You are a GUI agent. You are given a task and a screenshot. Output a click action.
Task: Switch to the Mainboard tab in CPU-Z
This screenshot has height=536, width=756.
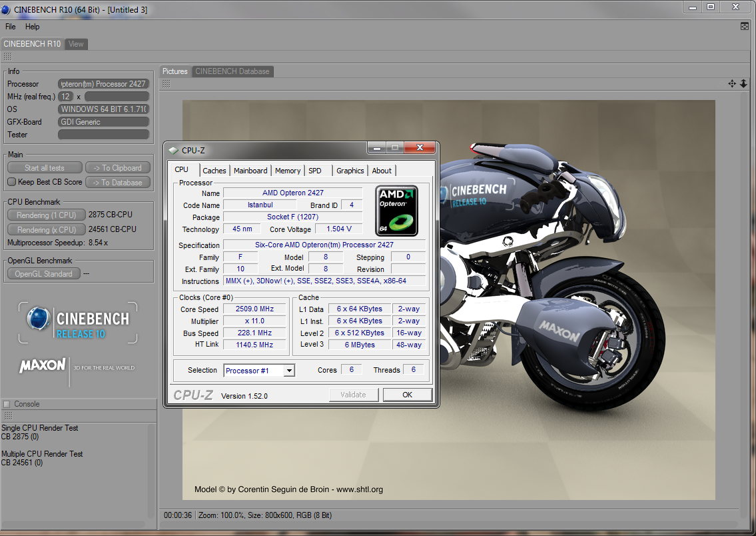click(x=250, y=171)
